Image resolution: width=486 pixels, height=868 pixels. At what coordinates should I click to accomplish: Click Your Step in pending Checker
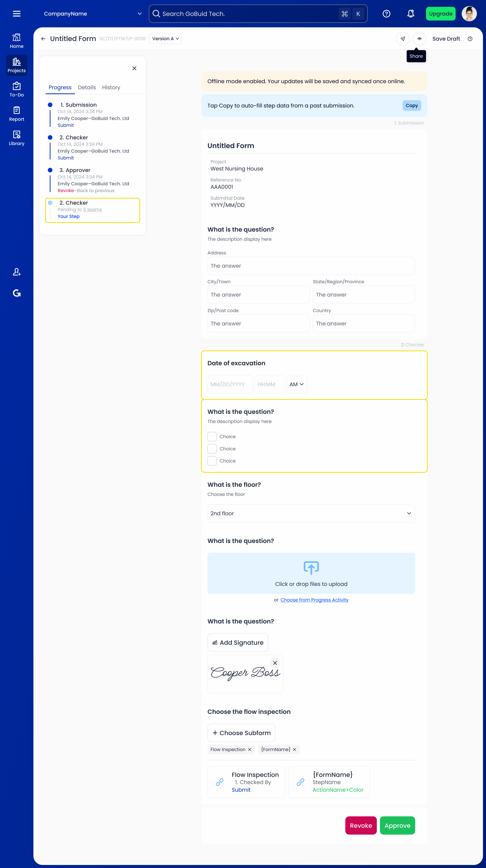point(69,217)
